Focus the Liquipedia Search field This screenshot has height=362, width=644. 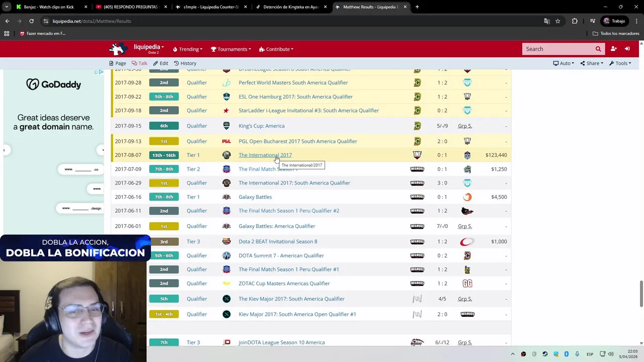coord(557,49)
